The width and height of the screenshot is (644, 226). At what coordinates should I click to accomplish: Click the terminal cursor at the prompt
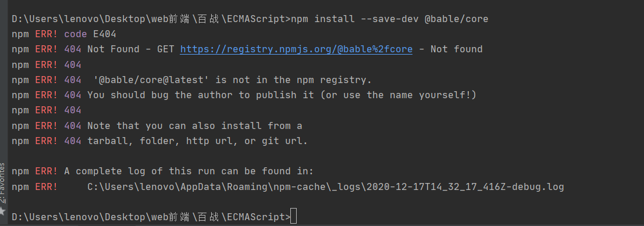click(x=293, y=217)
